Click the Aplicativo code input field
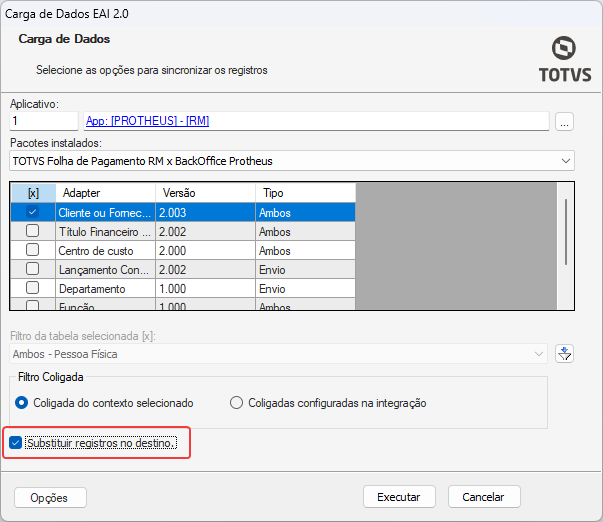The image size is (603, 522). [44, 121]
